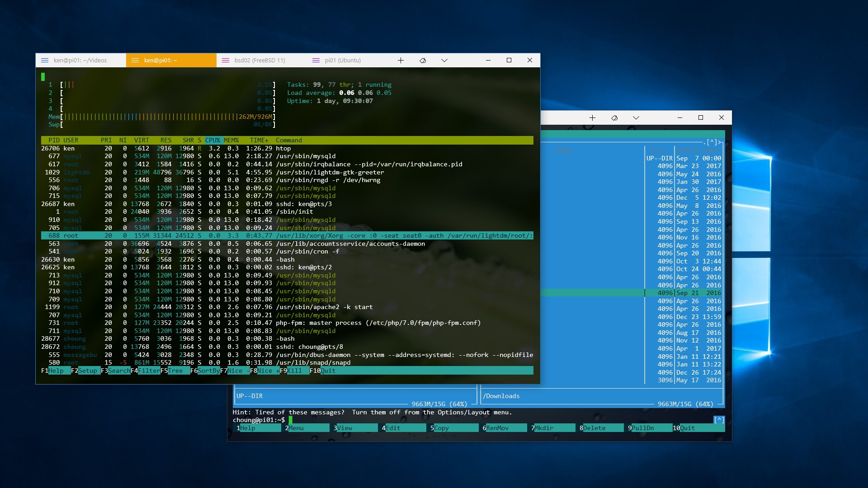
Task: Click hamburger icon on ken@pi01 ~/Videos tab
Action: tap(45, 61)
